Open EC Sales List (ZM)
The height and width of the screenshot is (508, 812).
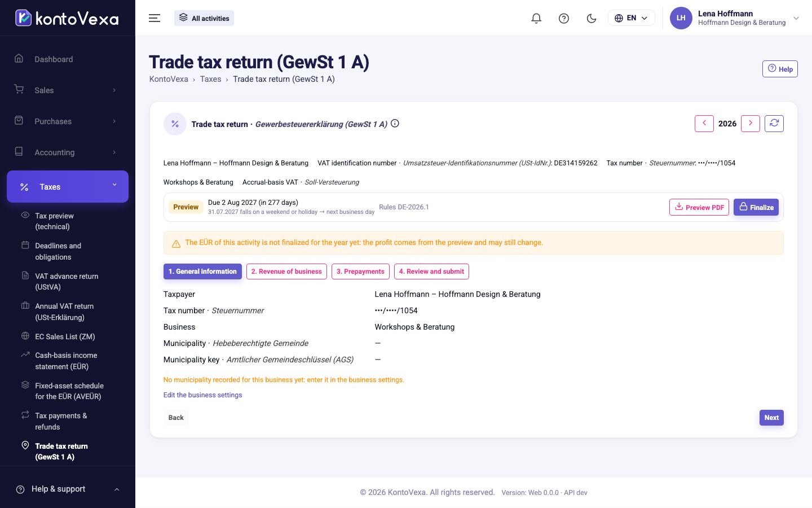click(x=68, y=336)
